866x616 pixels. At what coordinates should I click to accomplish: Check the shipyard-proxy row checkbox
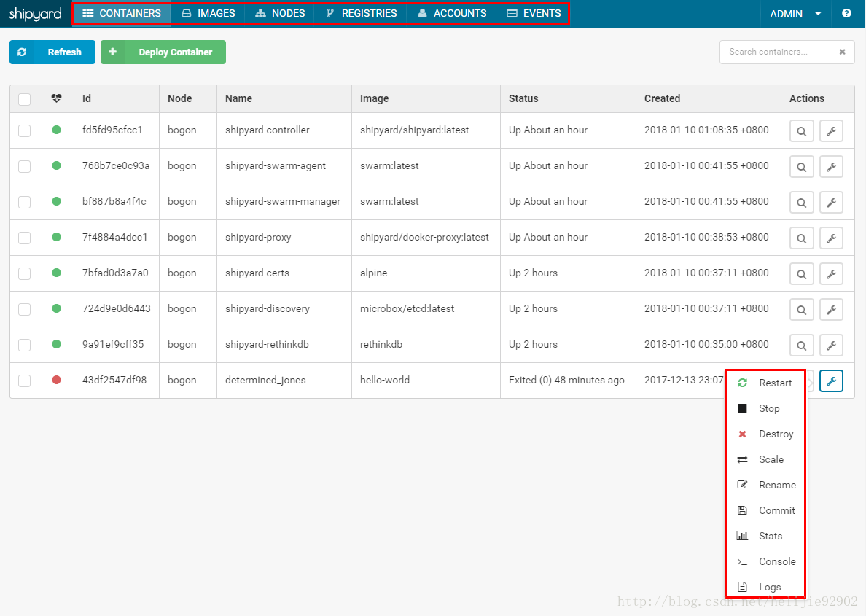[x=24, y=238]
